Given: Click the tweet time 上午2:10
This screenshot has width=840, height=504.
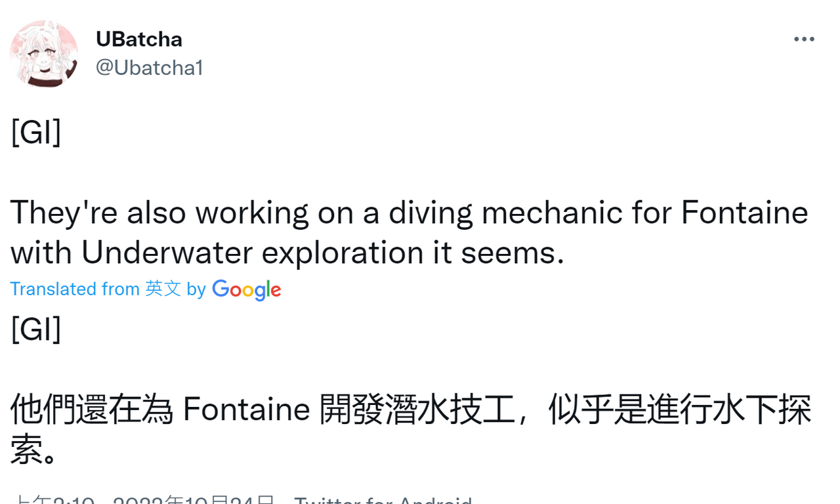Looking at the screenshot, I should (54, 499).
